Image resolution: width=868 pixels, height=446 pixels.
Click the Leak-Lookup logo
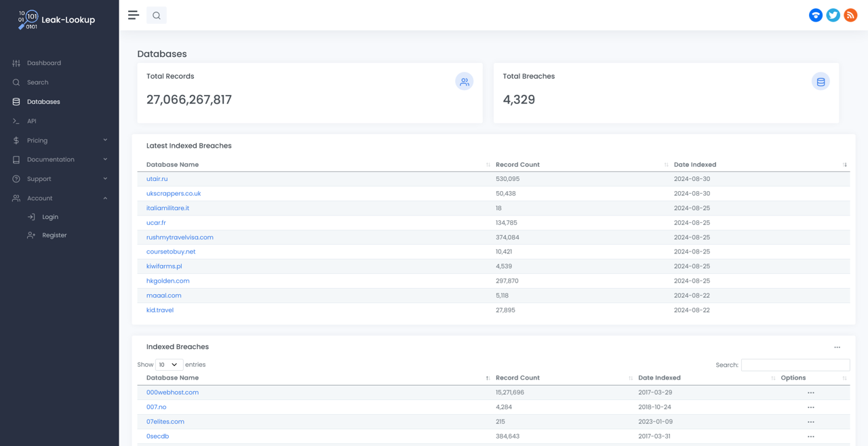[x=56, y=20]
